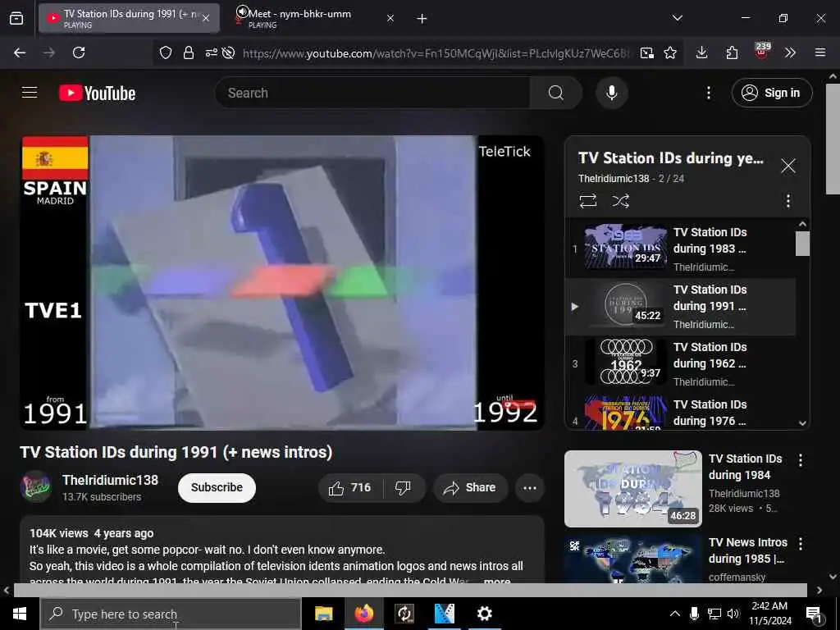
Task: Open the TheIridiumic138 channel name link below the video
Action: point(111,480)
